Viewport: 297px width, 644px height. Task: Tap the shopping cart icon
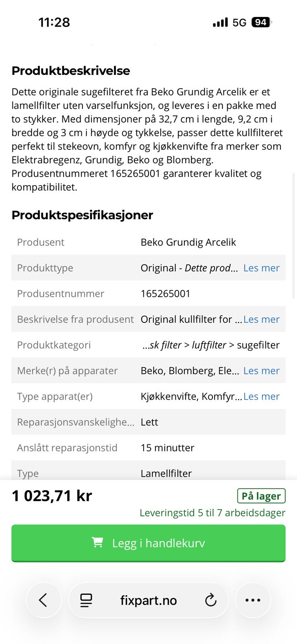97,543
